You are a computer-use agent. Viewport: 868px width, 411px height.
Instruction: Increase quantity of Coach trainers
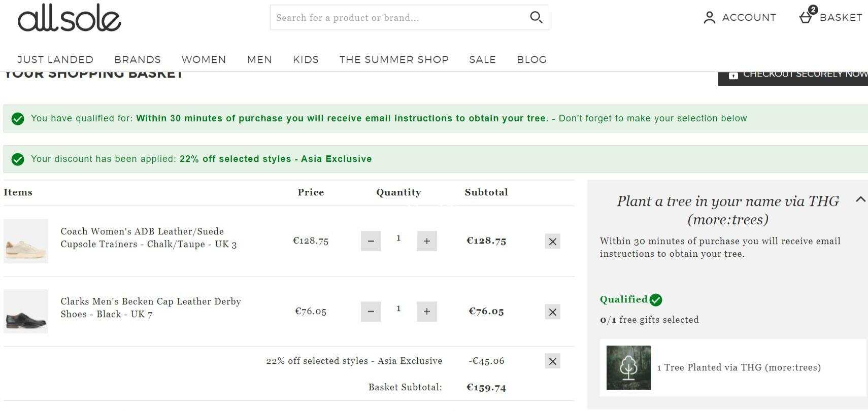427,241
